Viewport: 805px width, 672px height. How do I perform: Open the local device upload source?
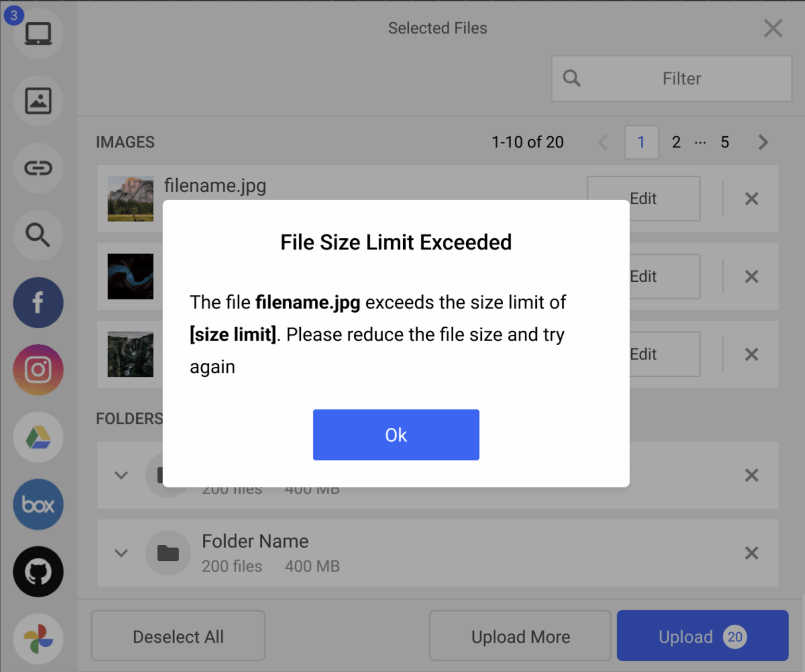pos(38,33)
